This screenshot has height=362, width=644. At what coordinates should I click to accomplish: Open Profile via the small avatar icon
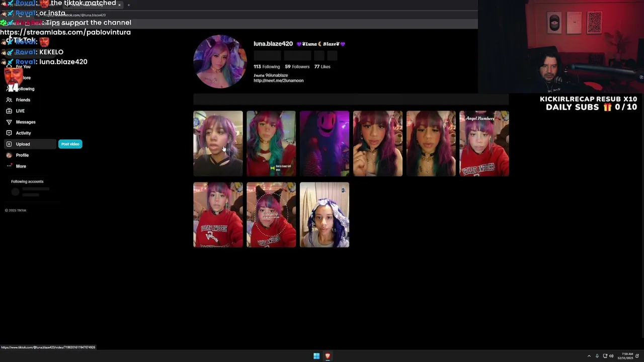pyautogui.click(x=9, y=155)
